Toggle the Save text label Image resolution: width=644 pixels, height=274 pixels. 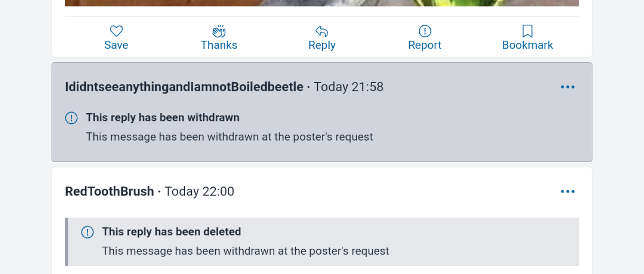pyautogui.click(x=116, y=45)
